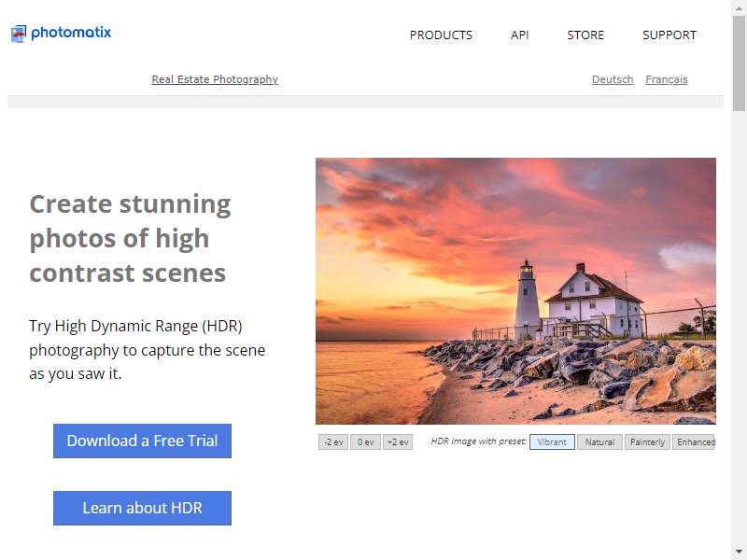Click the Photomatix logo icon
The image size is (747, 560).
click(19, 34)
